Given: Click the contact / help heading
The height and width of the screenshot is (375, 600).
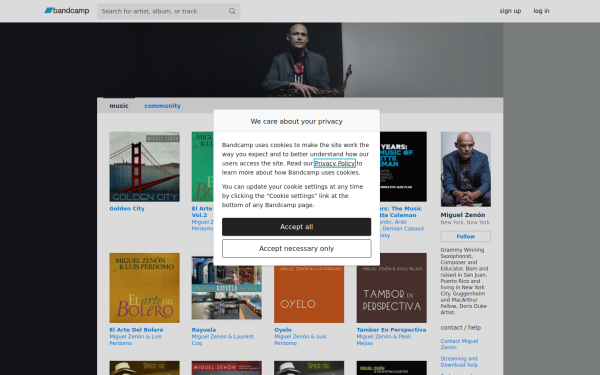Looking at the screenshot, I should click(460, 328).
